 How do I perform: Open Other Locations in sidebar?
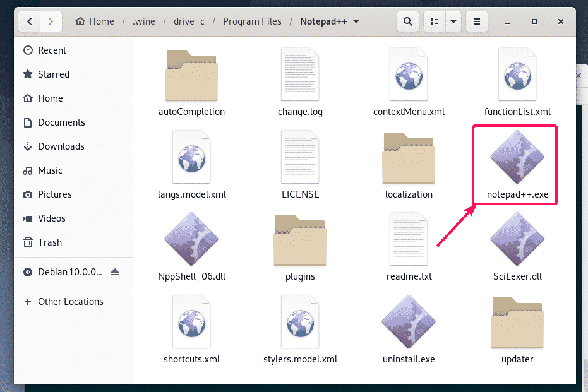click(73, 302)
